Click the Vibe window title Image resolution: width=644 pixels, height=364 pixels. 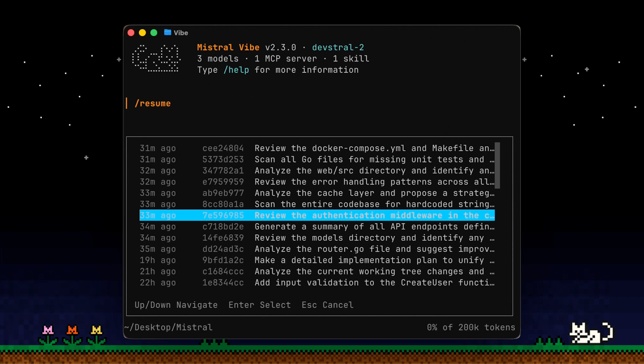pyautogui.click(x=181, y=33)
